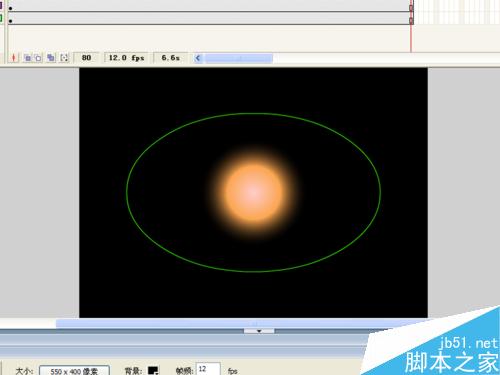Image resolution: width=500 pixels, height=375 pixels.
Task: Click the end frame of the lower layer
Action: pyautogui.click(x=411, y=20)
